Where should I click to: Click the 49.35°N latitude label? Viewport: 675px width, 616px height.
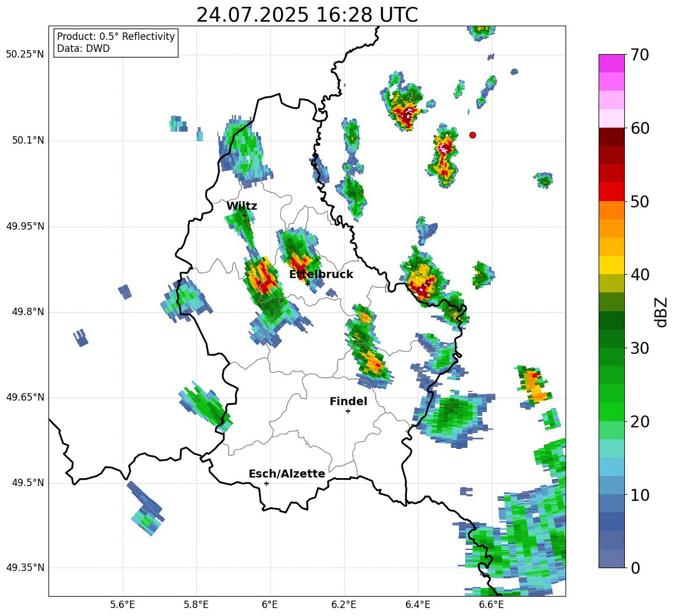(x=25, y=568)
